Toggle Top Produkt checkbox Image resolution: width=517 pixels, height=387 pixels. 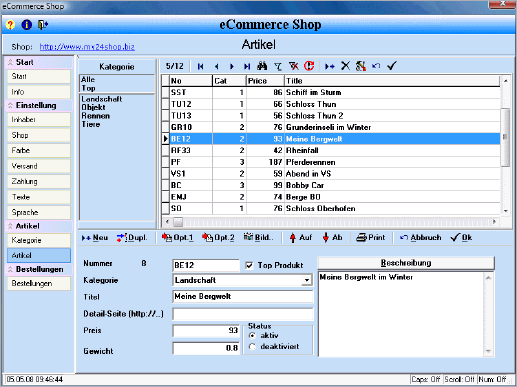pyautogui.click(x=249, y=265)
